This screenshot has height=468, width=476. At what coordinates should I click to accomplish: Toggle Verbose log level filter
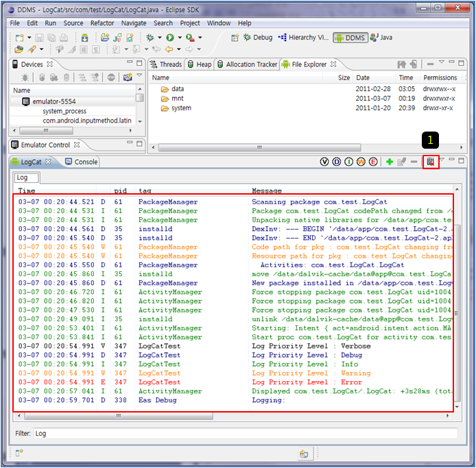(324, 162)
